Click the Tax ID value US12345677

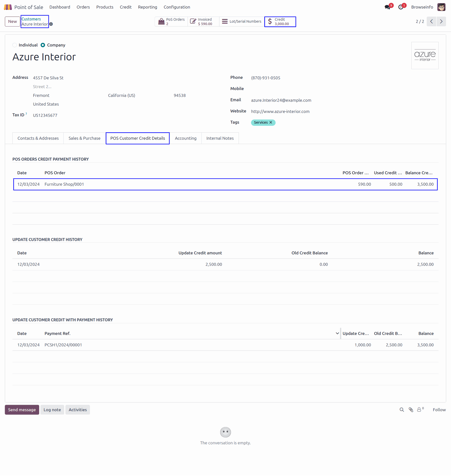(x=45, y=115)
